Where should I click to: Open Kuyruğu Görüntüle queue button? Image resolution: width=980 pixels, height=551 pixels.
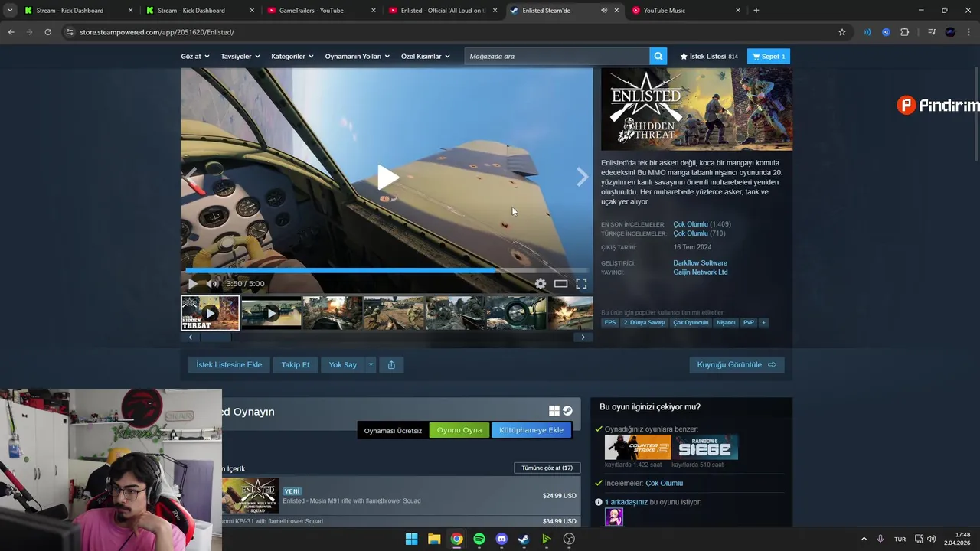point(737,364)
